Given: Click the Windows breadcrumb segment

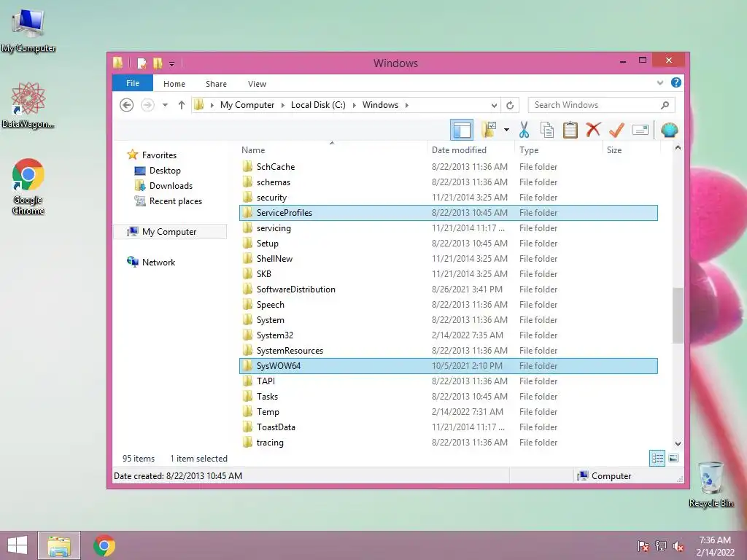Looking at the screenshot, I should coord(379,105).
